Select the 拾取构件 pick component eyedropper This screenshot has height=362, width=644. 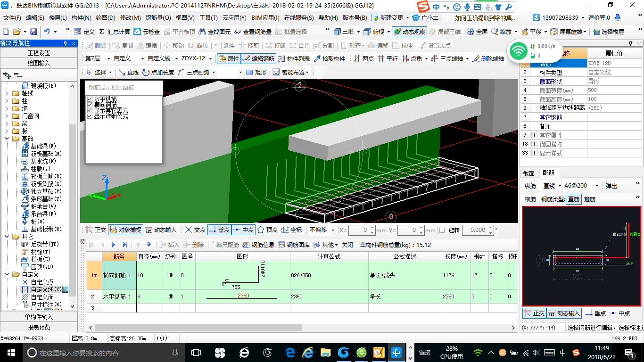click(x=329, y=58)
